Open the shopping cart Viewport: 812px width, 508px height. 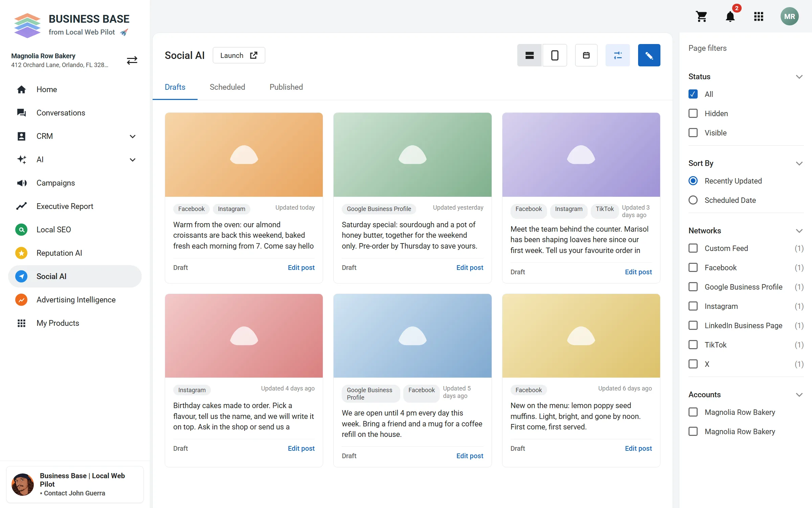tap(701, 17)
